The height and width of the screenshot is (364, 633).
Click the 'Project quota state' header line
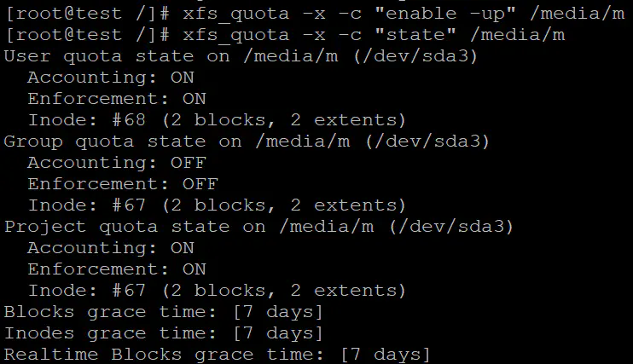pyautogui.click(x=258, y=227)
